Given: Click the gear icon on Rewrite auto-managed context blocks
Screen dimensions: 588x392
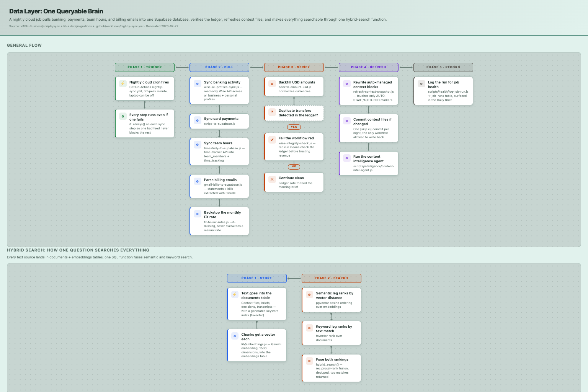Looking at the screenshot, I should [x=347, y=83].
